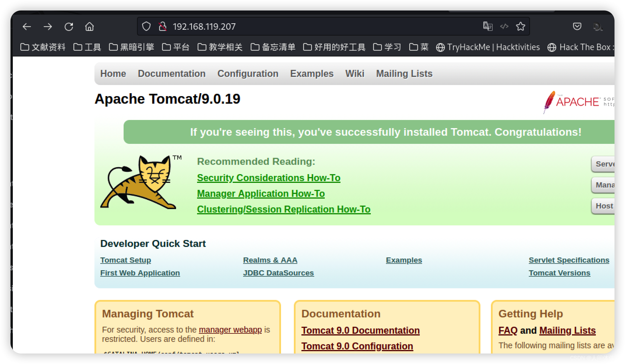Open Examples link under Developer Quick Start
The image size is (625, 364).
(x=404, y=260)
